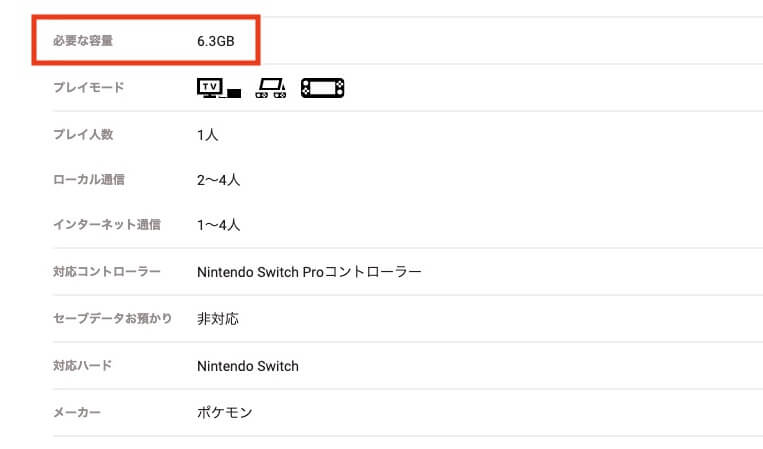This screenshot has height=449, width=763.
Task: Click the ポケモン maker name
Action: [x=224, y=413]
